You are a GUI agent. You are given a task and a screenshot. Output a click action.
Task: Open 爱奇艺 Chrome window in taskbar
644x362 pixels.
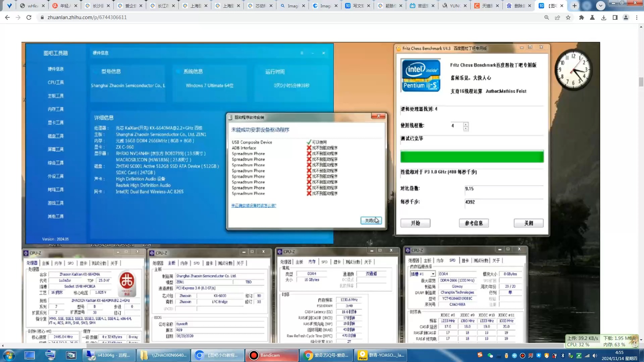click(326, 355)
